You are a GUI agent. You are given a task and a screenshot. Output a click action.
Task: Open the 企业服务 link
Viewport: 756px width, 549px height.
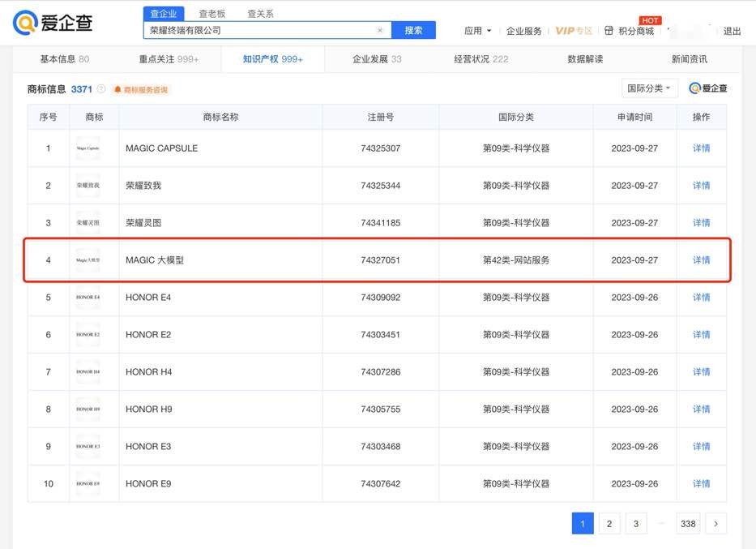523,31
